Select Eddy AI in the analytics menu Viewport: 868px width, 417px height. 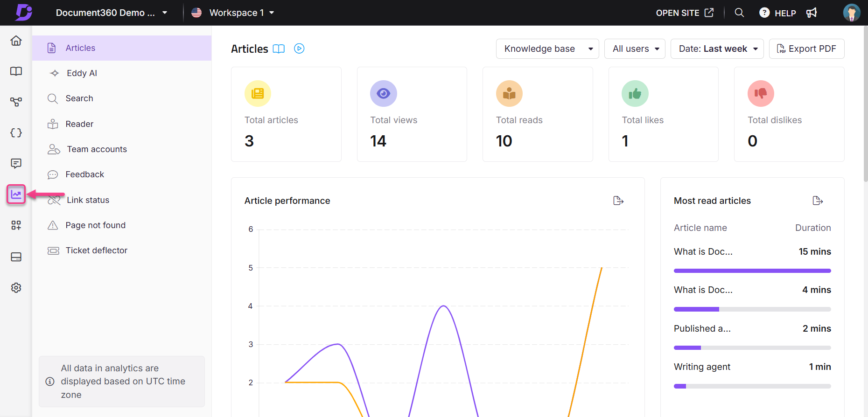click(122, 73)
